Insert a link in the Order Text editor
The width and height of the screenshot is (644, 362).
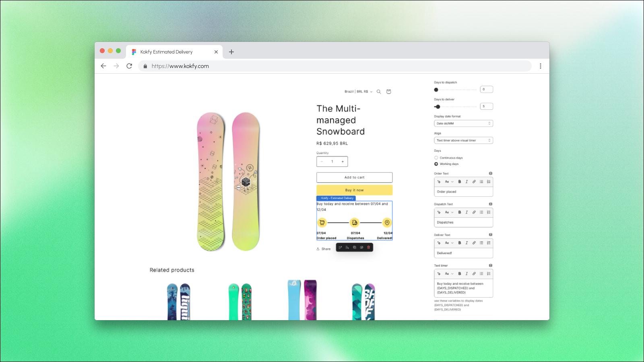point(474,182)
